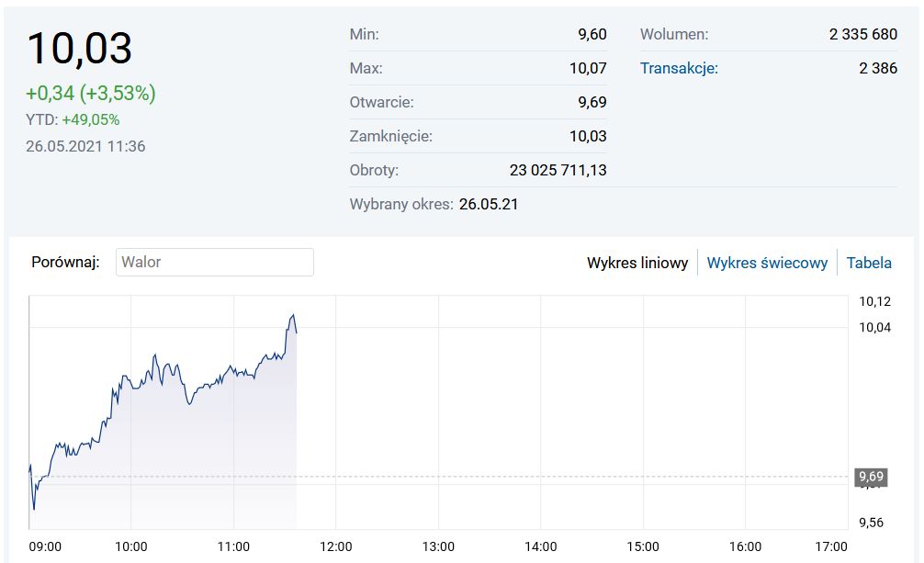This screenshot has height=563, width=924.
Task: Click the Wybrany okres date 26.05.21
Action: tap(489, 204)
